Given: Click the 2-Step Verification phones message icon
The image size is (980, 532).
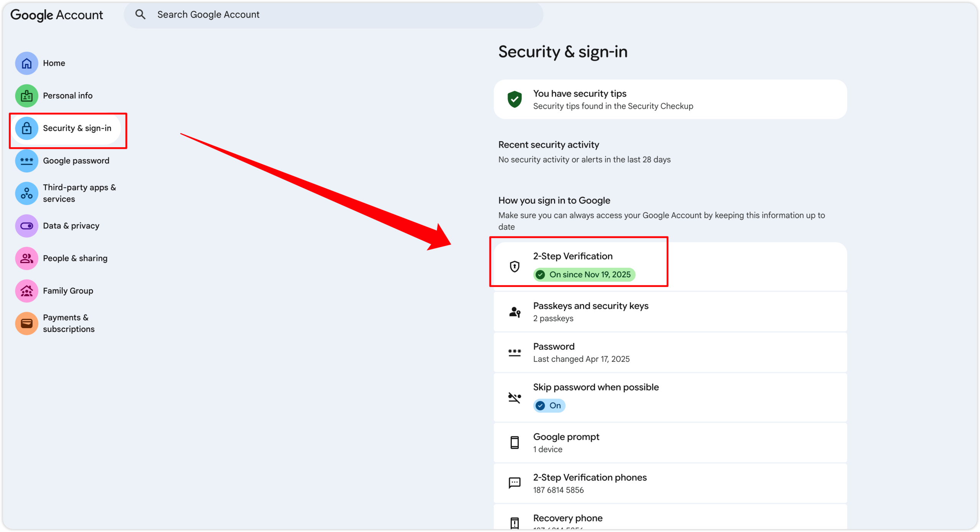Looking at the screenshot, I should [514, 483].
